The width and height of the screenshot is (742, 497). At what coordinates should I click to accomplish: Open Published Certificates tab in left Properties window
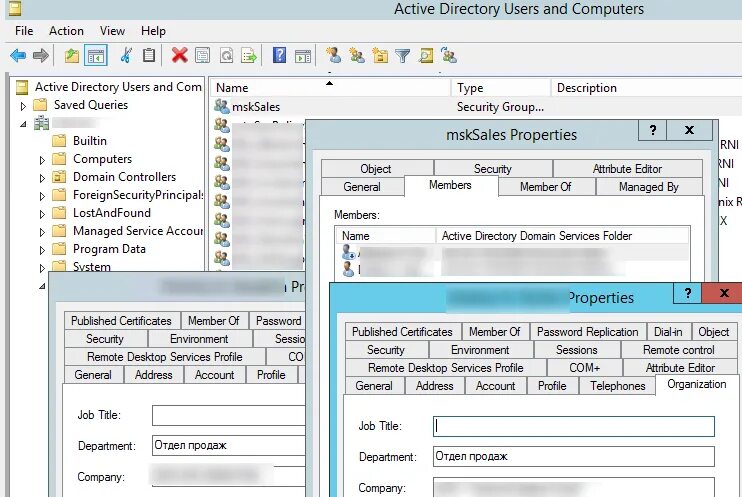(x=121, y=321)
